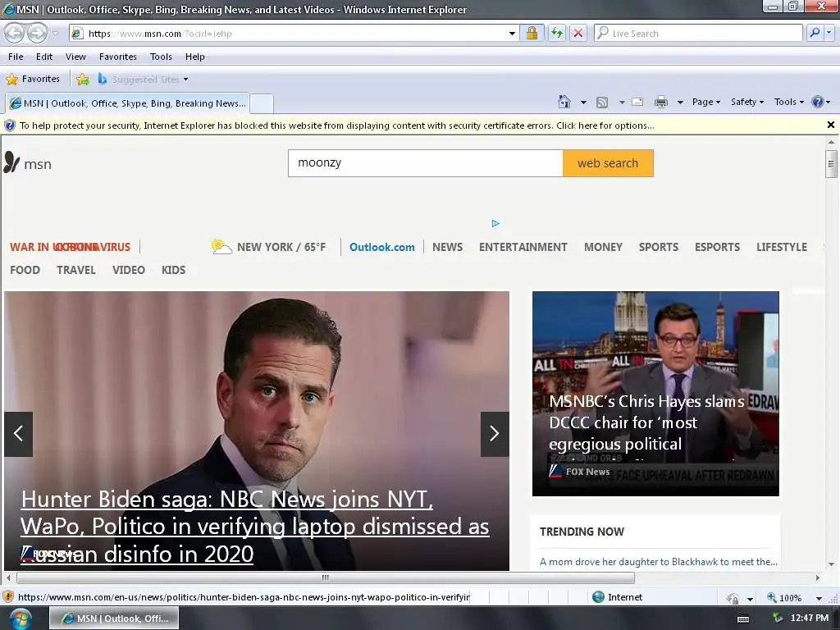Expand the address bar history dropdown
The width and height of the screenshot is (840, 630).
tap(512, 33)
